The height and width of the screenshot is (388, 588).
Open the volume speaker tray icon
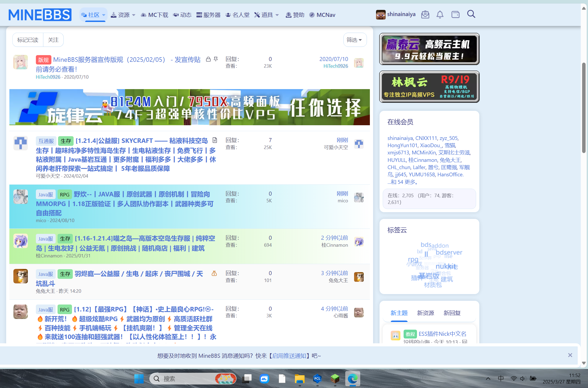click(523, 379)
